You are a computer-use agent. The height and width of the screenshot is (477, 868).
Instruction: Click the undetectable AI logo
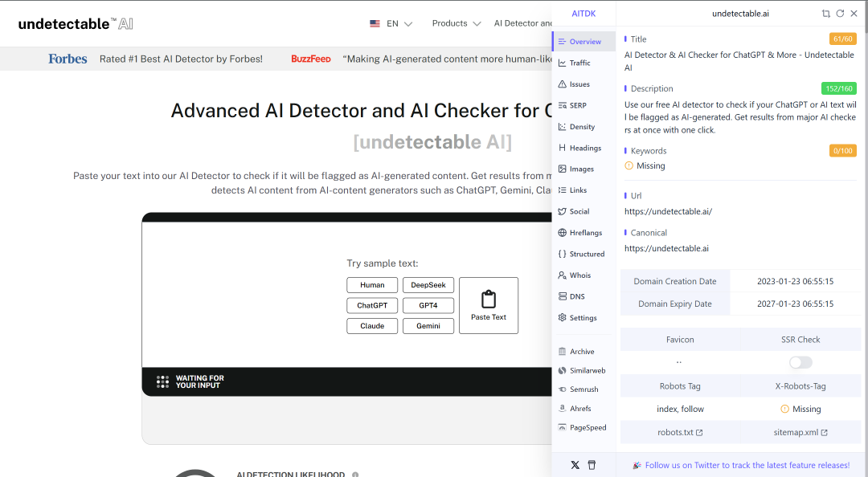(x=76, y=24)
